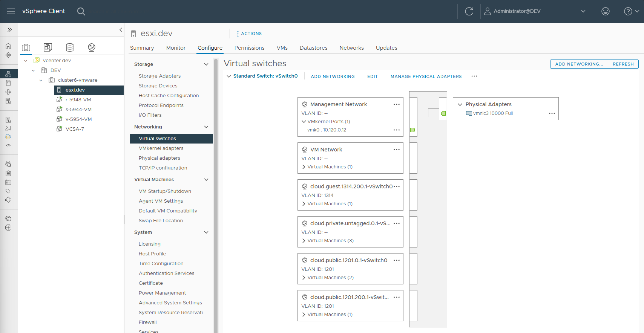Switch to Storage inventory view icon
This screenshot has width=644, height=333.
pos(70,47)
